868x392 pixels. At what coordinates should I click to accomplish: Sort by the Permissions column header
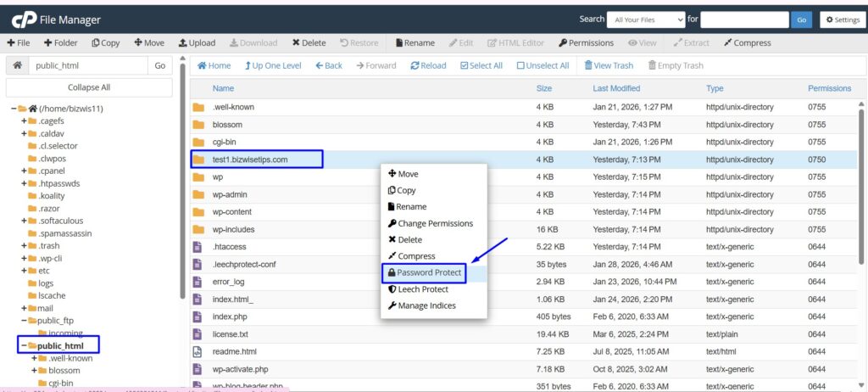coord(829,88)
